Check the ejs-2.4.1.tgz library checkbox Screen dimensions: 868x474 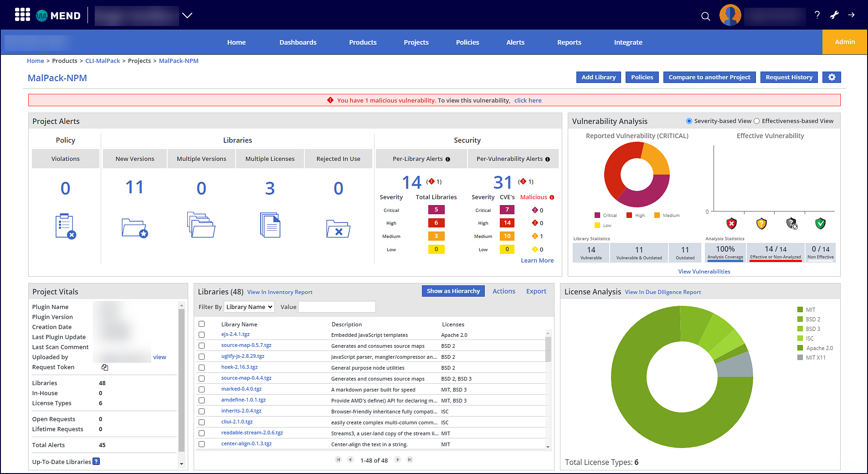coord(202,335)
